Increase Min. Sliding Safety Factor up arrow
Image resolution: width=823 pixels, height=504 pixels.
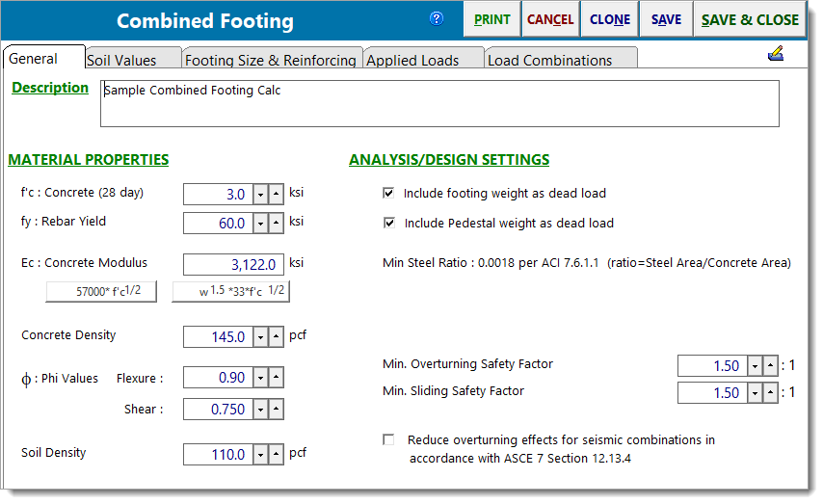770,393
